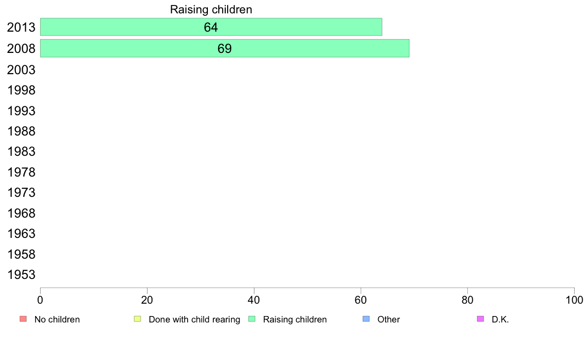The image size is (588, 364).
Task: Select the 100 tick on the axis
Action: pos(574,300)
